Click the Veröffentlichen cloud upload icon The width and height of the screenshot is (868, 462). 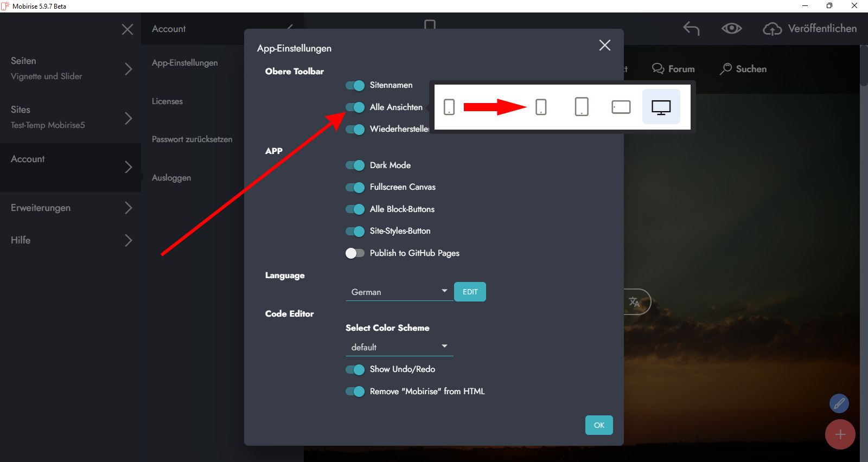point(772,29)
